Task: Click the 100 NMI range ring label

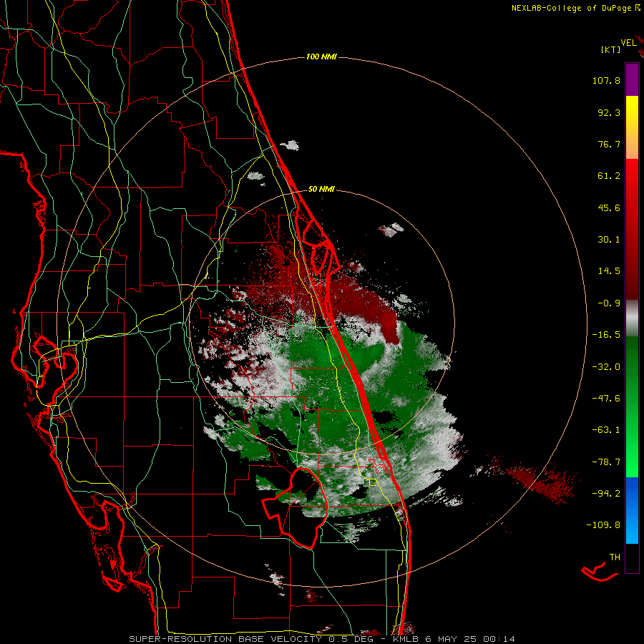Action: click(x=321, y=57)
